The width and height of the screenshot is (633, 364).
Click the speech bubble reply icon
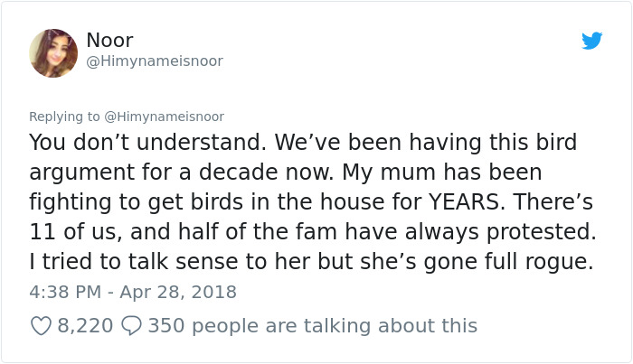click(x=130, y=325)
